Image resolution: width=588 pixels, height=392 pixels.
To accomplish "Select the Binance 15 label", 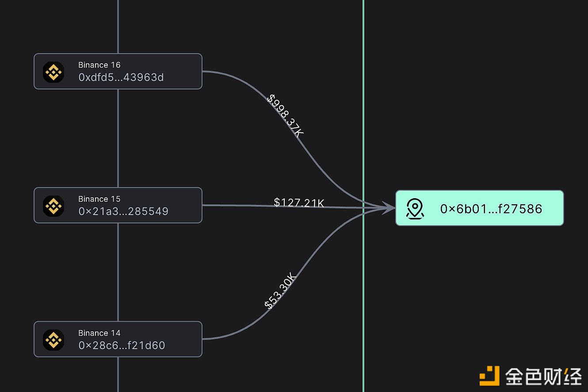I will tap(99, 199).
